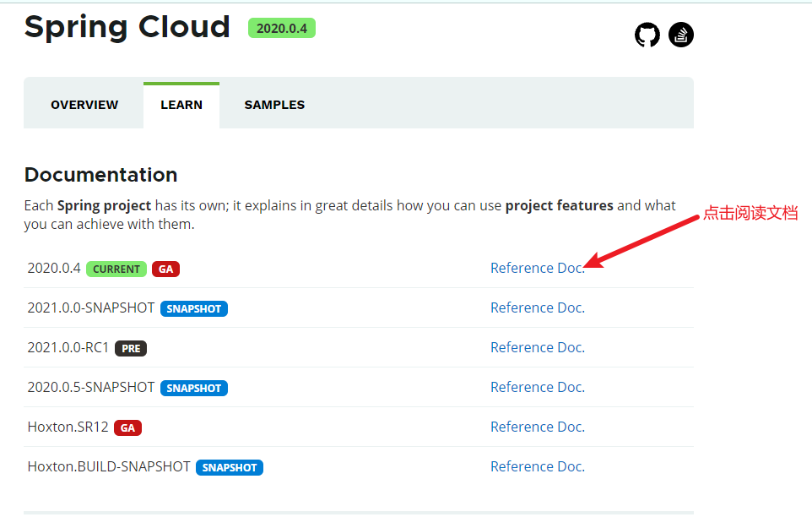
Task: Click the version text 2021.0.0-RC1
Action: tap(68, 347)
